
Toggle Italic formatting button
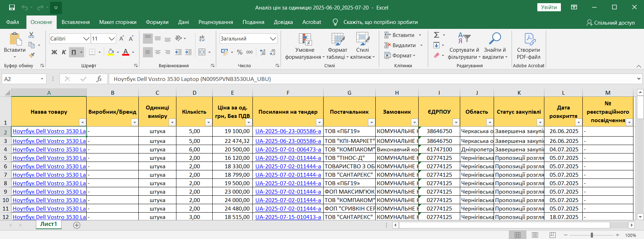point(64,52)
